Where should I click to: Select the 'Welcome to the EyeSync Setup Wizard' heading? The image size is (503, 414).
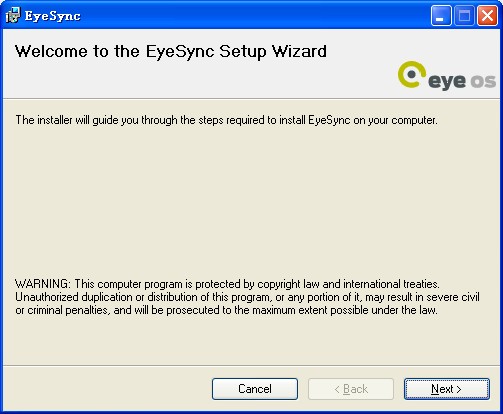pos(171,52)
